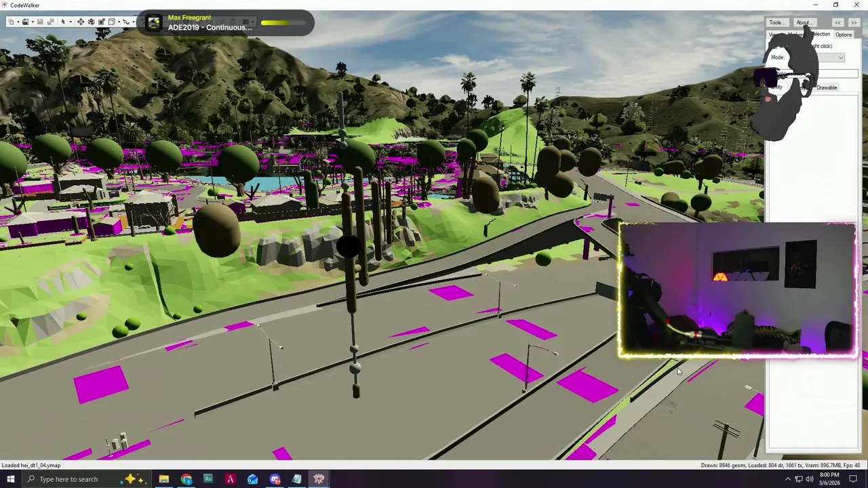Open the Tools... button
Screen dimensions: 868x488
point(776,22)
